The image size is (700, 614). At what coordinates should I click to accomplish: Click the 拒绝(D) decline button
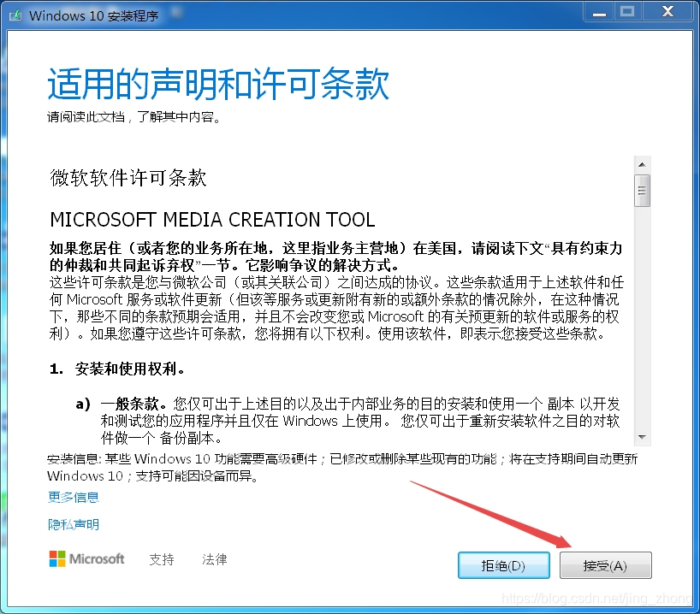point(503,565)
